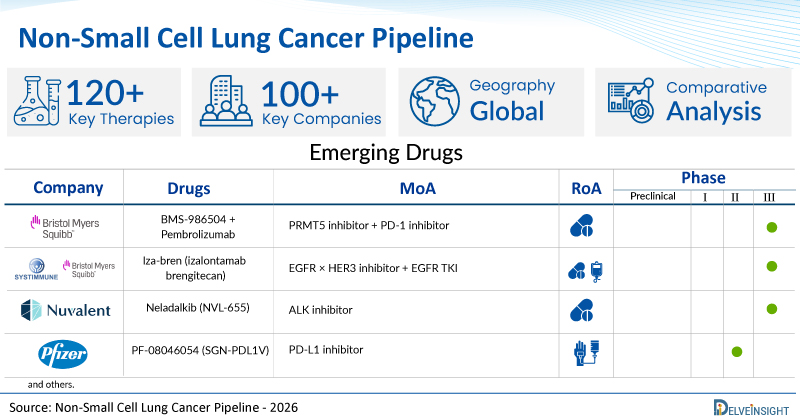Screen dimensions: 800x420
Task: Click the Nuvalent logo
Action: coord(63,311)
